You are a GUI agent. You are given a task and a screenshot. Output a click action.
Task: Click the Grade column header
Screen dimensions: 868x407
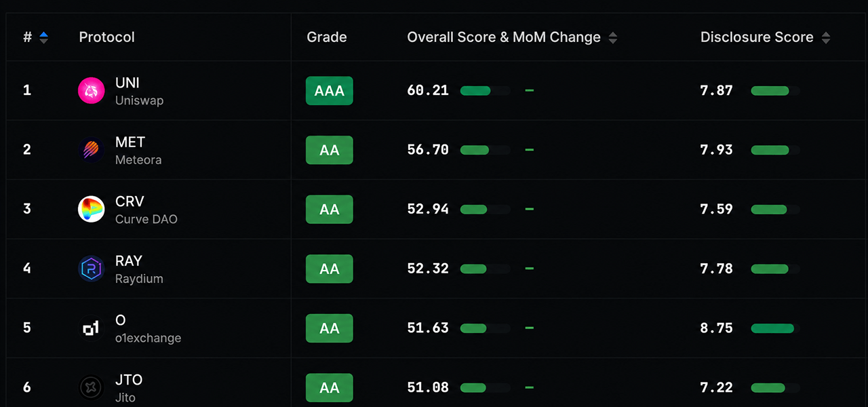pos(327,37)
